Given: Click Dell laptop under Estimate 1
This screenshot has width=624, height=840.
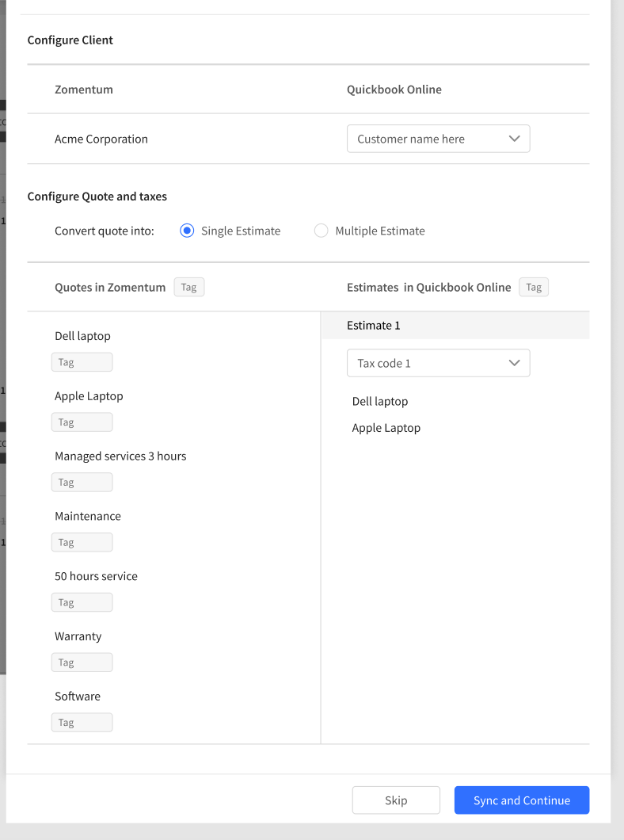Looking at the screenshot, I should click(x=380, y=401).
